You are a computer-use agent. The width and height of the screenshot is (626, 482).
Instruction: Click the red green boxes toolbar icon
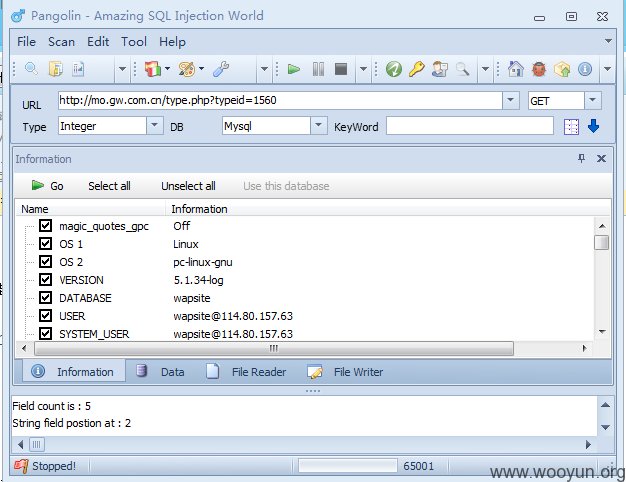(153, 69)
